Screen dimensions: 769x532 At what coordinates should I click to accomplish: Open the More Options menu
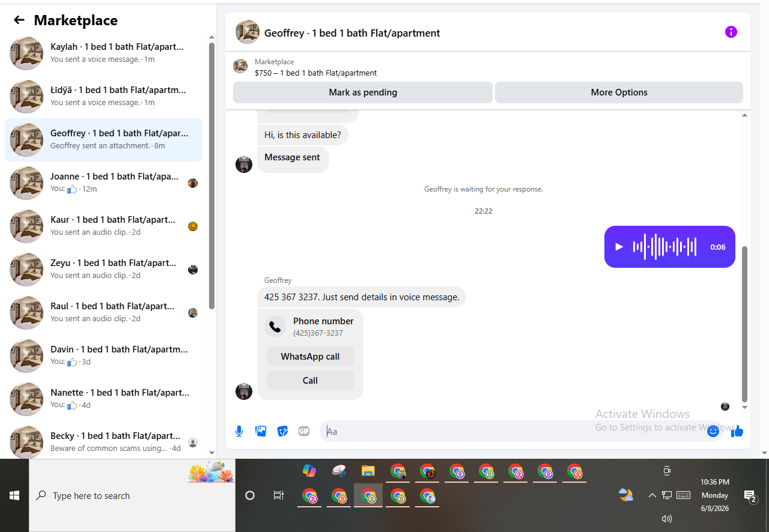[619, 92]
